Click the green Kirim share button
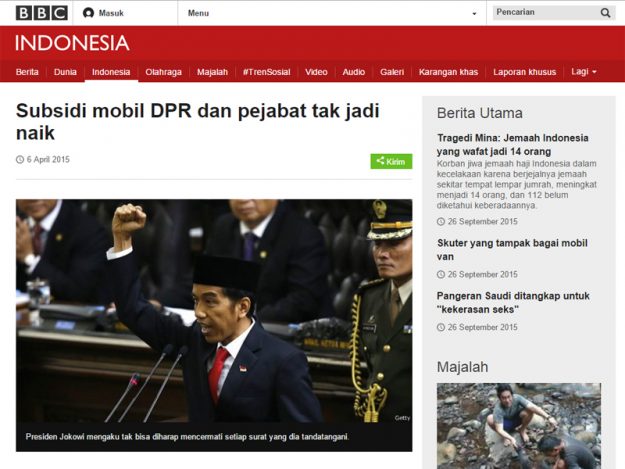The height and width of the screenshot is (469, 625). click(391, 161)
